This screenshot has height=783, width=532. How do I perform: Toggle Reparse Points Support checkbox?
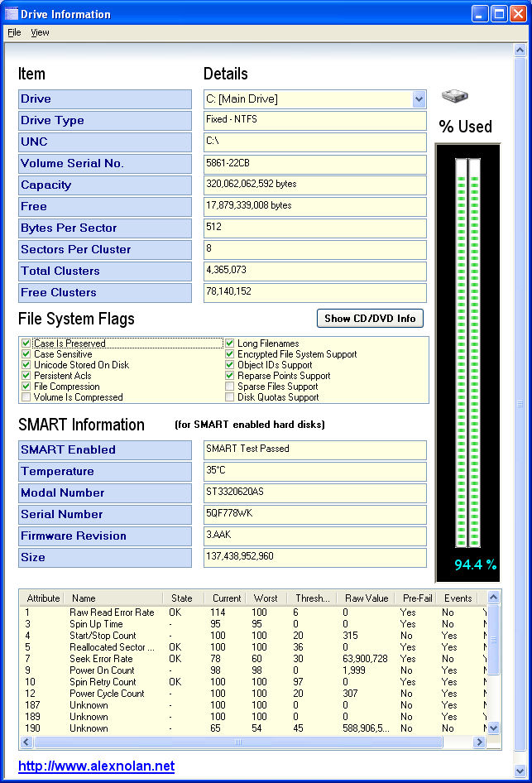[229, 376]
